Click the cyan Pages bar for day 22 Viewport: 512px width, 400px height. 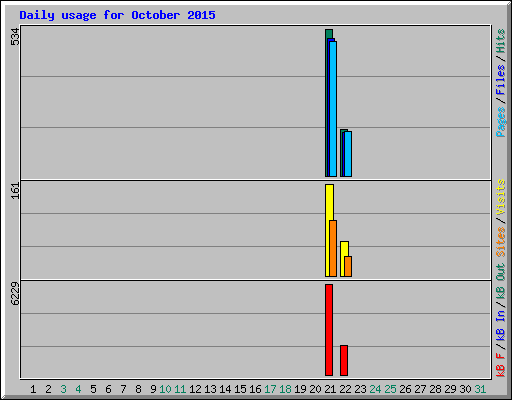pyautogui.click(x=348, y=154)
